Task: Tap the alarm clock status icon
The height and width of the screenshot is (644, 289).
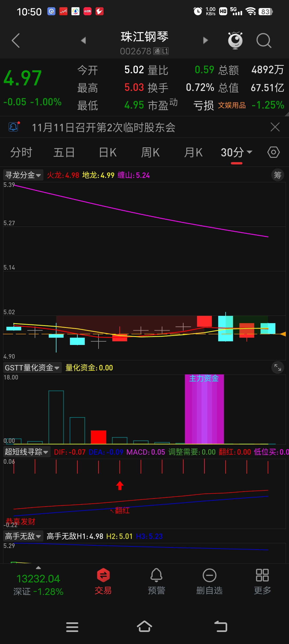Action: pyautogui.click(x=198, y=11)
